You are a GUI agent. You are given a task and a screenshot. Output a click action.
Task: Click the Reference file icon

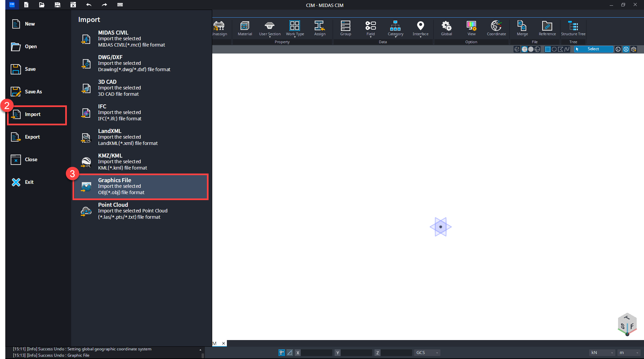[547, 28]
